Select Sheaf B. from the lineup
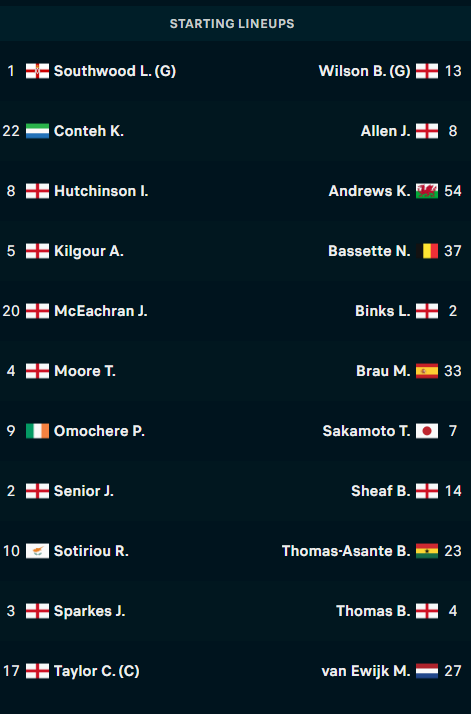The height and width of the screenshot is (714, 471). (381, 491)
